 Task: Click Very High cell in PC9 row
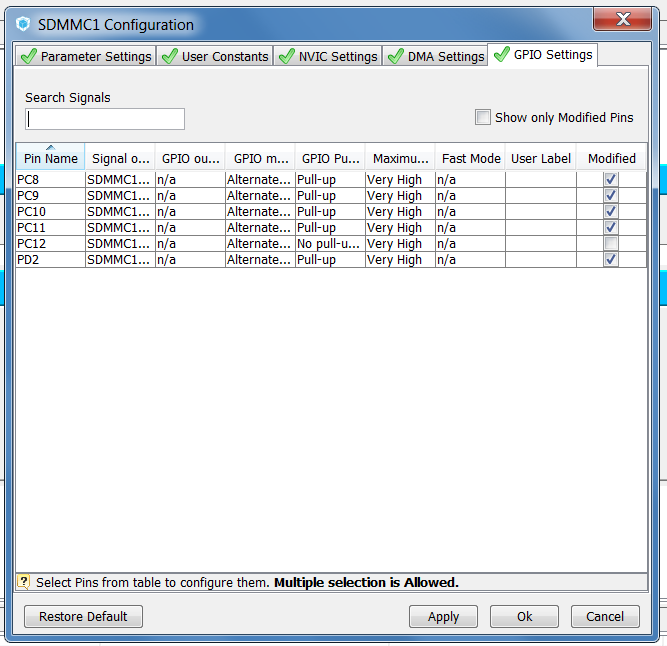point(400,196)
